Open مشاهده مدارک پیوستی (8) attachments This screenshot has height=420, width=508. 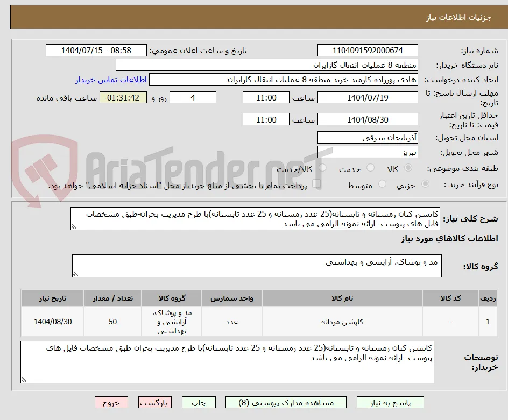point(286,402)
